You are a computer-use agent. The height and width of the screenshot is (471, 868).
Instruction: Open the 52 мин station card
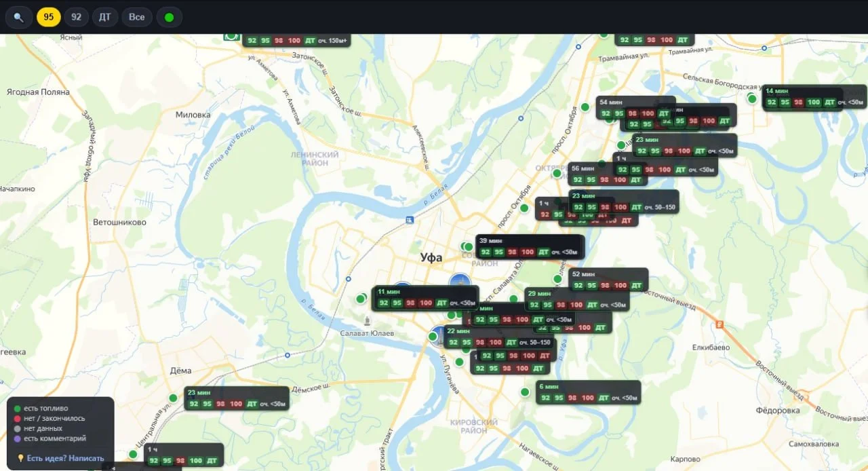click(x=608, y=280)
